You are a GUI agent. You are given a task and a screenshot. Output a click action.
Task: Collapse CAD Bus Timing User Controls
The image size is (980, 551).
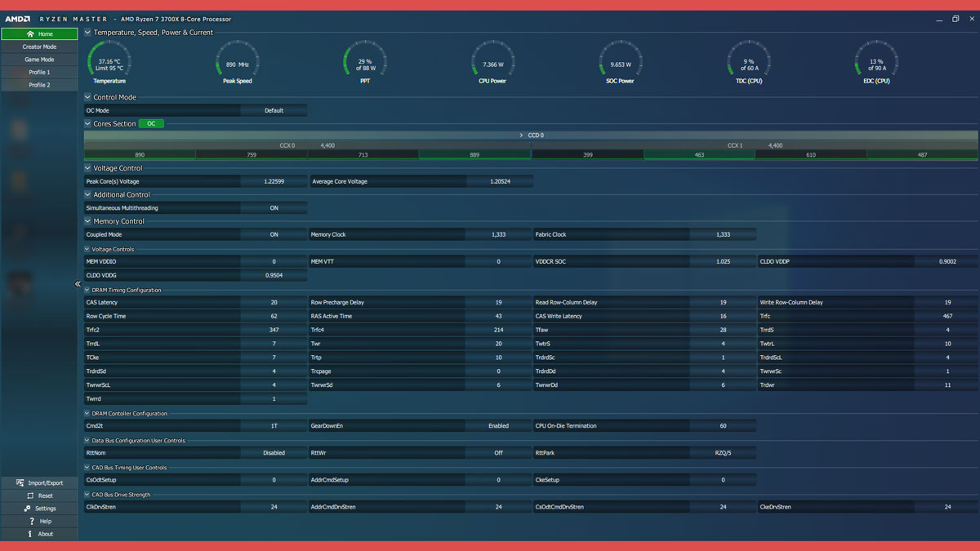point(87,468)
